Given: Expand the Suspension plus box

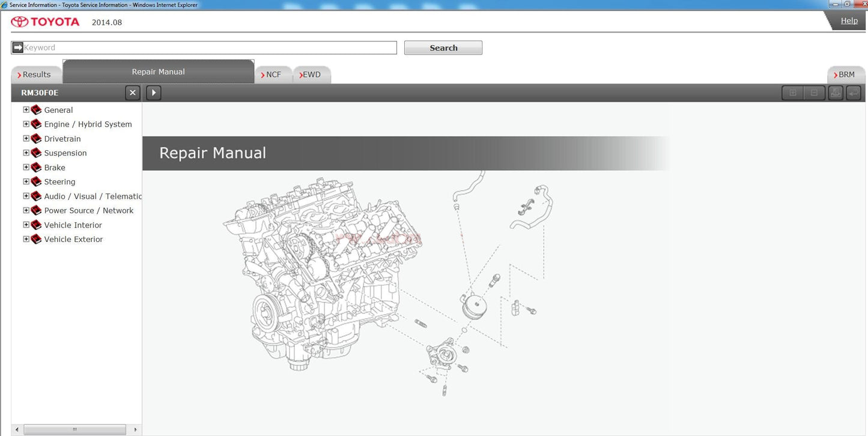Looking at the screenshot, I should [x=26, y=153].
